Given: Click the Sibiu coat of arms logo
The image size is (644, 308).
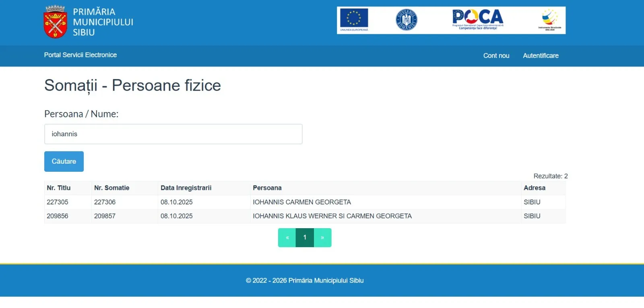Looking at the screenshot, I should [x=55, y=22].
